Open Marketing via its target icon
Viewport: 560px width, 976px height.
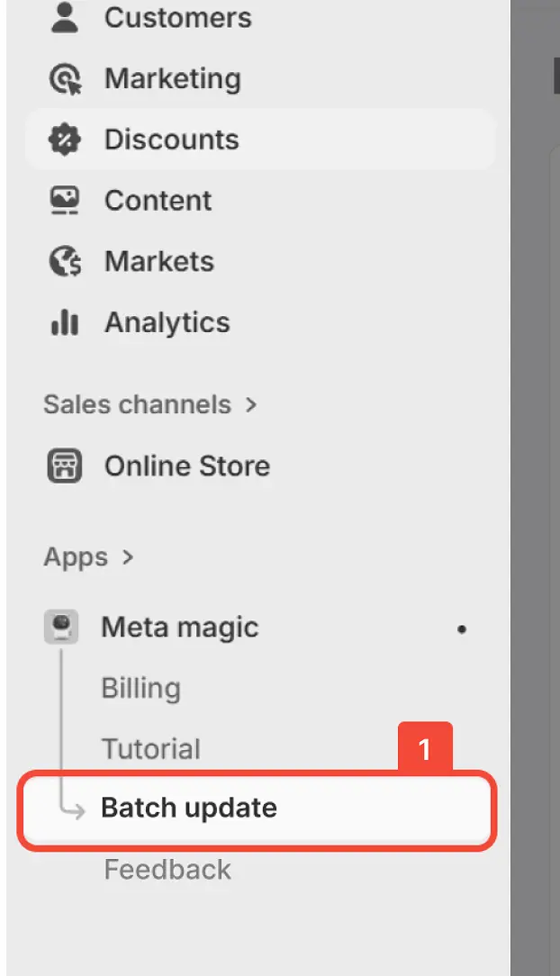[63, 78]
